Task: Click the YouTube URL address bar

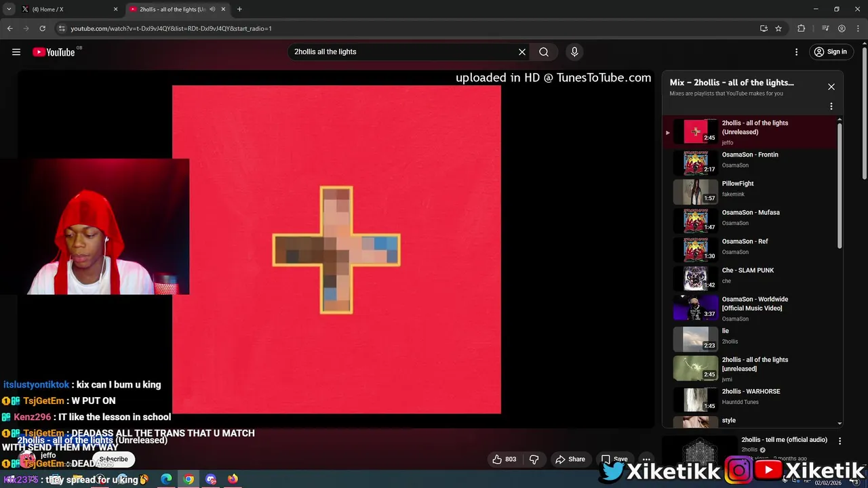Action: [x=407, y=28]
